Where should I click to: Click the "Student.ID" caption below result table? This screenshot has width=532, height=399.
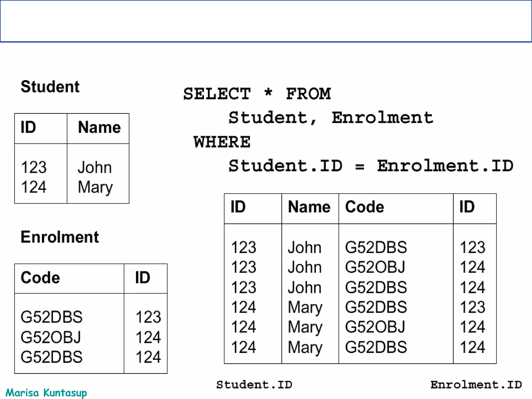click(x=254, y=385)
